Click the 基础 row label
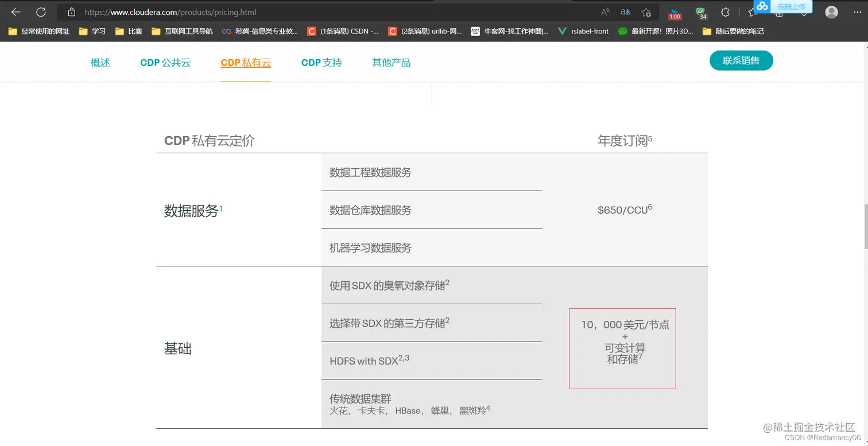The width and height of the screenshot is (868, 446). click(x=178, y=348)
